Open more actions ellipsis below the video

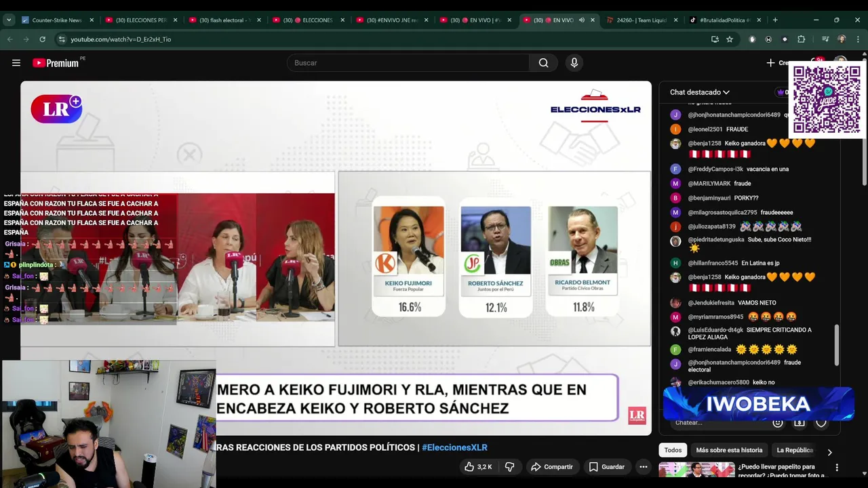pos(644,467)
